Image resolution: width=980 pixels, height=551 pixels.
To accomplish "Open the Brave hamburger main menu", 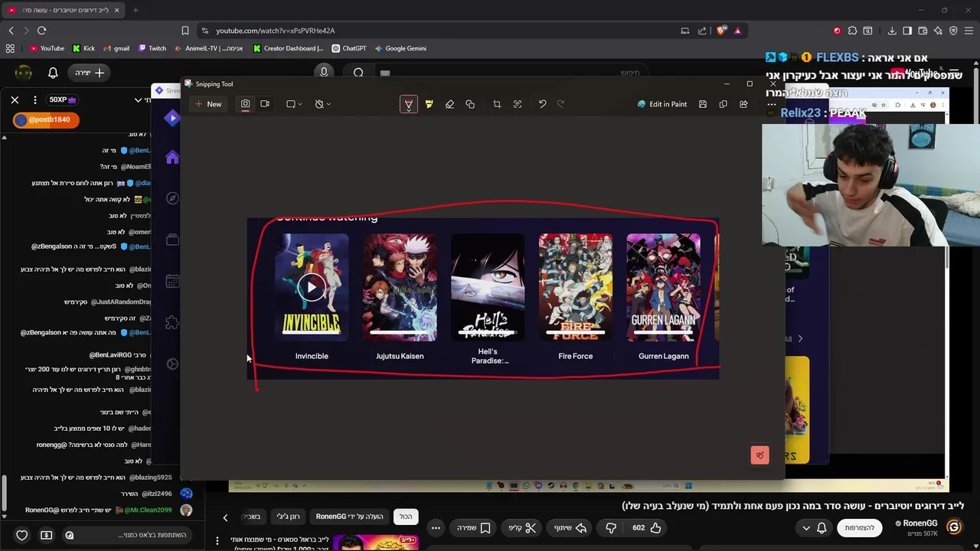I will pos(969,31).
